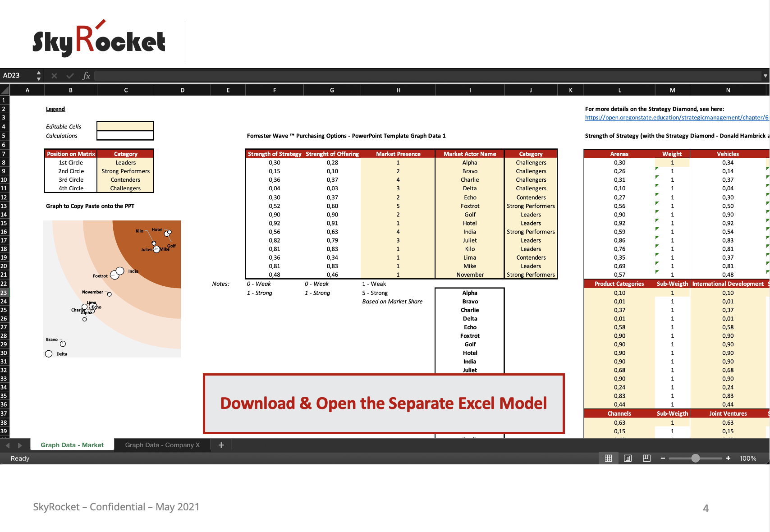Switch to Page Layout view icon

[x=628, y=458]
